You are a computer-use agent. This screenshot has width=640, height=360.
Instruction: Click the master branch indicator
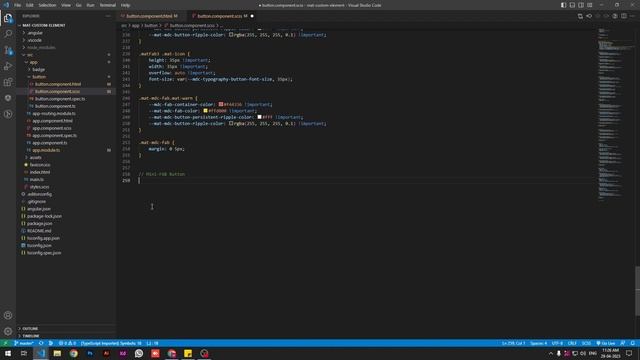coord(24,343)
